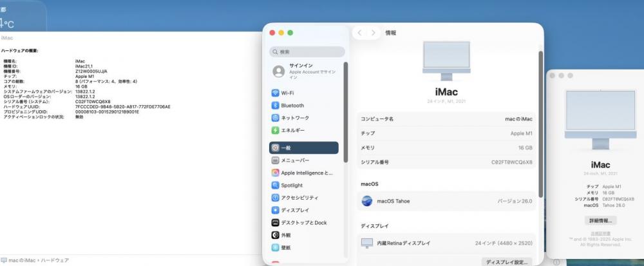Click the ハードウェアUUID value
The height and width of the screenshot is (266, 644).
pos(123,107)
